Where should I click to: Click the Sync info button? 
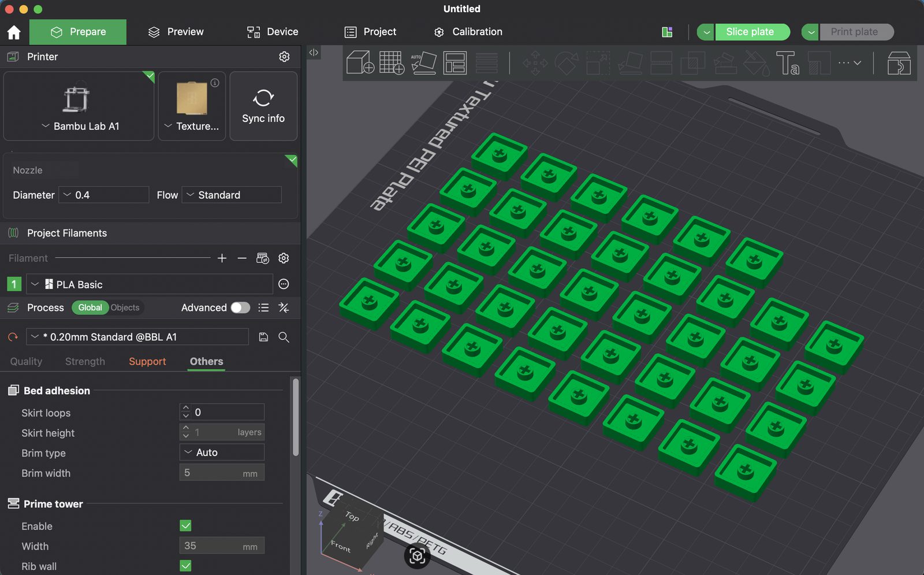coord(263,106)
